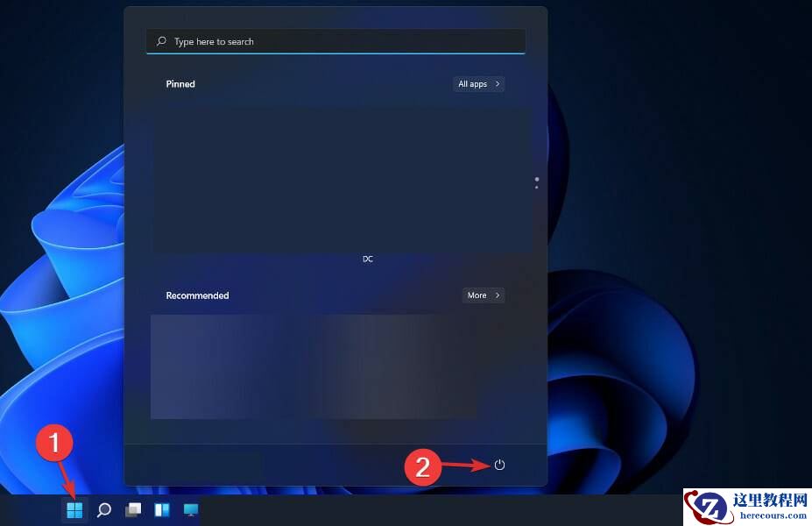Screen dimensions: 812x526
Task: Click the magnifier icon inside the search bar
Action: 161,41
